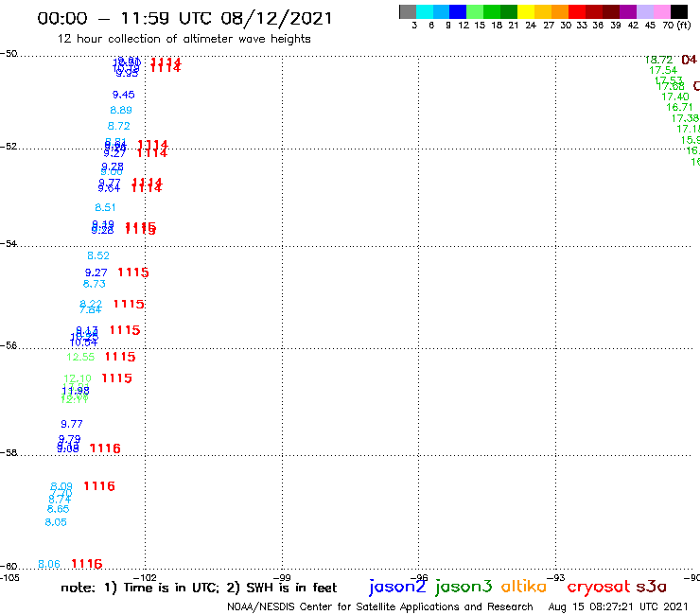Click the cyan 3-6 ft legend swatch

click(425, 11)
